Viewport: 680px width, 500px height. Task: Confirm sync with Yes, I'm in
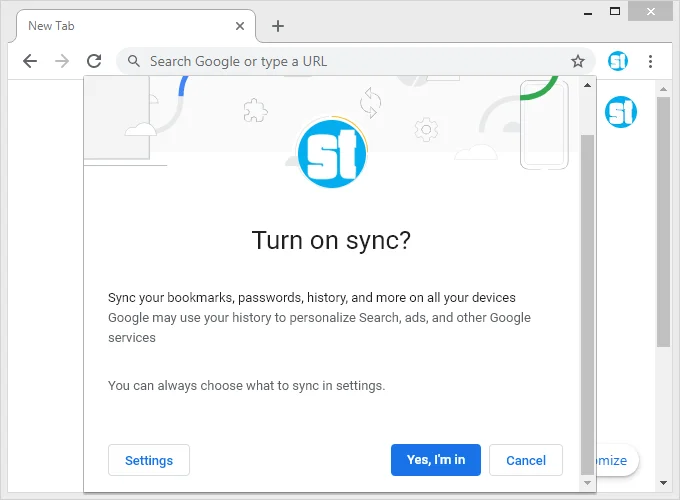click(x=436, y=460)
